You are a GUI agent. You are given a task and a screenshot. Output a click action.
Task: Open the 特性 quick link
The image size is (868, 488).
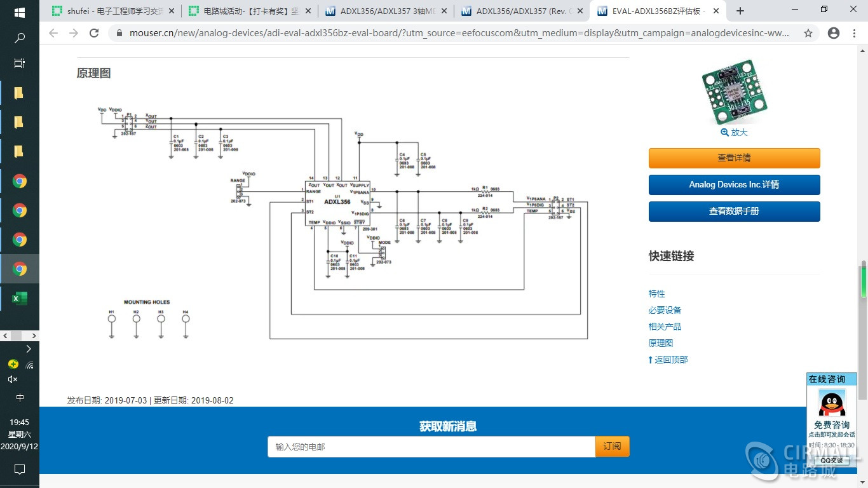tap(656, 294)
